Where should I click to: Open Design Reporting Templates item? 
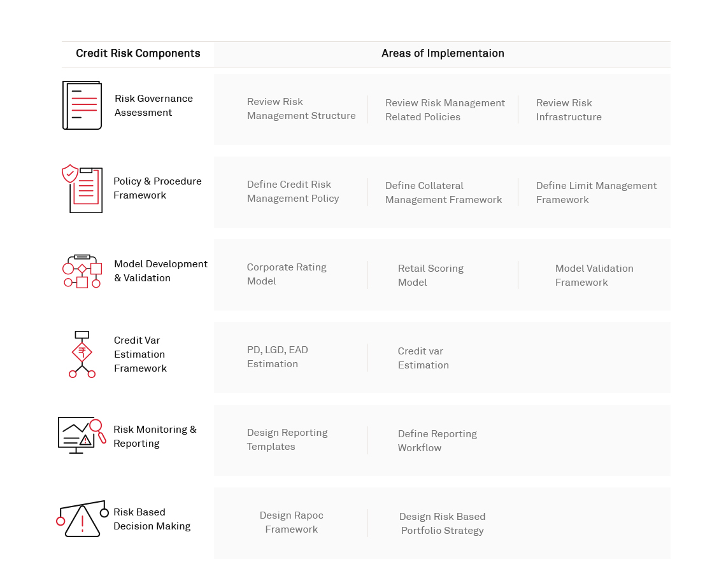tap(287, 440)
